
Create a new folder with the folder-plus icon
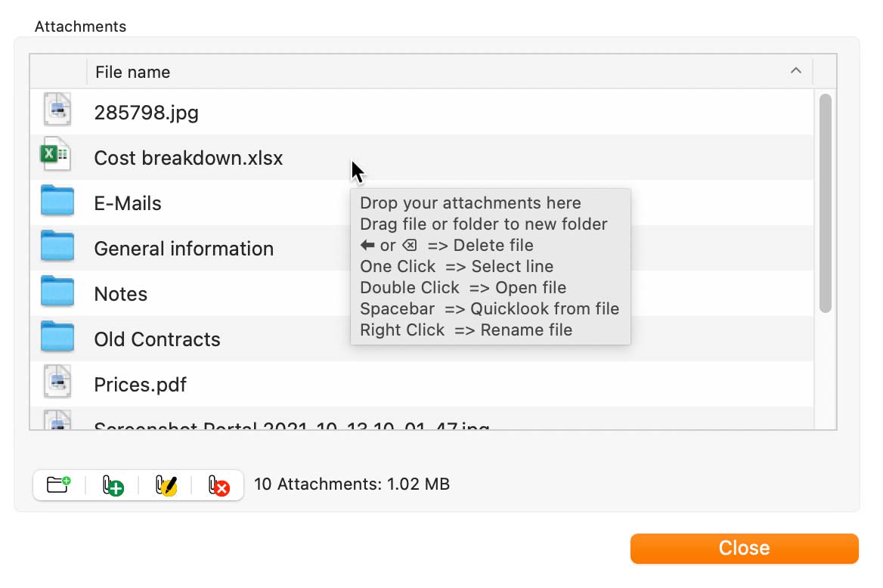click(58, 485)
